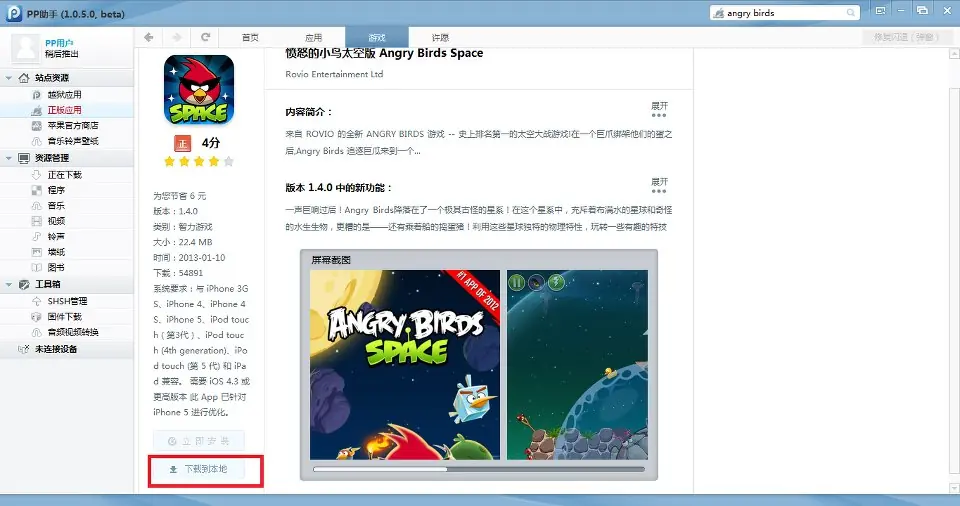Click the 版本：1.4.0 info line
Viewport: 960px width, 506px height.
175,211
